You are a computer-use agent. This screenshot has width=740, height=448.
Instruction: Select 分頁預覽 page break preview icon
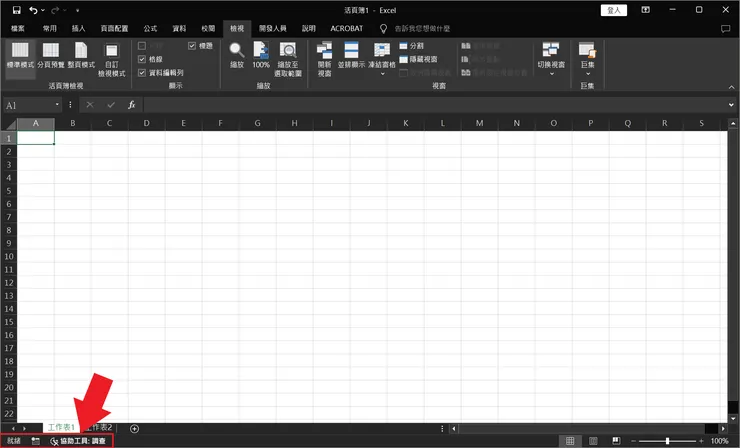50,56
